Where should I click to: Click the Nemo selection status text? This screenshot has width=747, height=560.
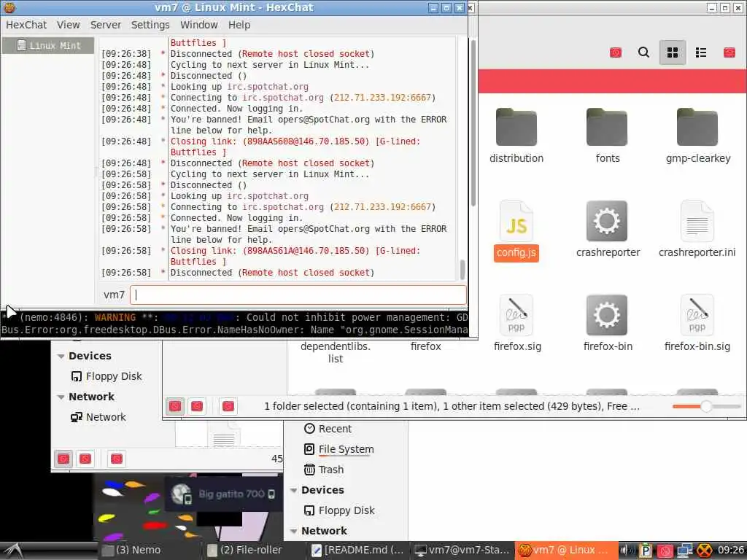click(x=452, y=406)
